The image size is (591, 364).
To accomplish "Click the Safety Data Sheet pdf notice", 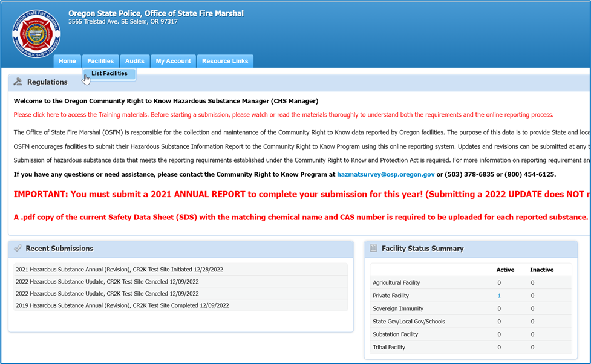I will (301, 218).
